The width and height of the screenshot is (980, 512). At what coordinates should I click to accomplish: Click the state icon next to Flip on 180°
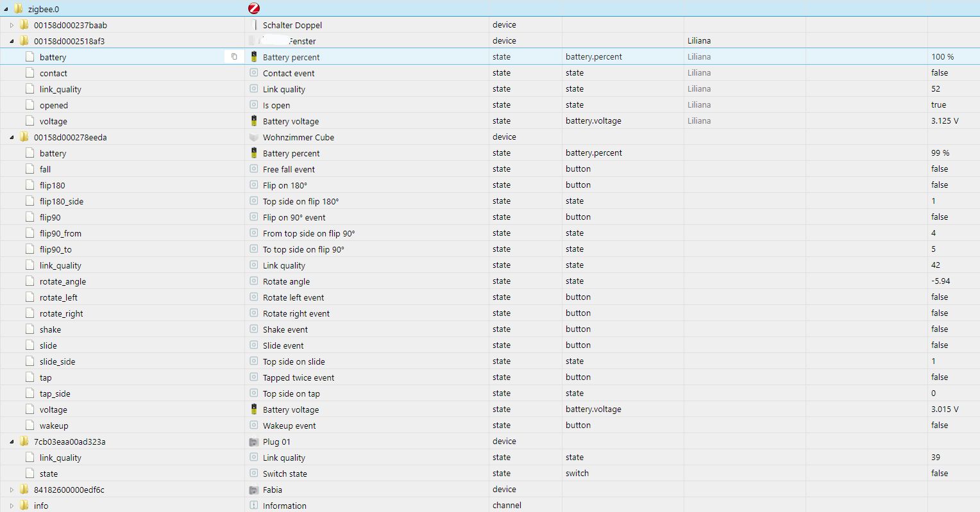[253, 185]
